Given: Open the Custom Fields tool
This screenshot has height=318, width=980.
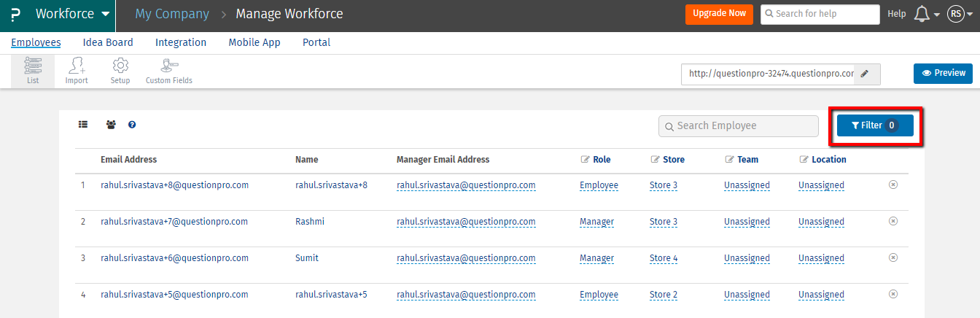Looking at the screenshot, I should (169, 71).
